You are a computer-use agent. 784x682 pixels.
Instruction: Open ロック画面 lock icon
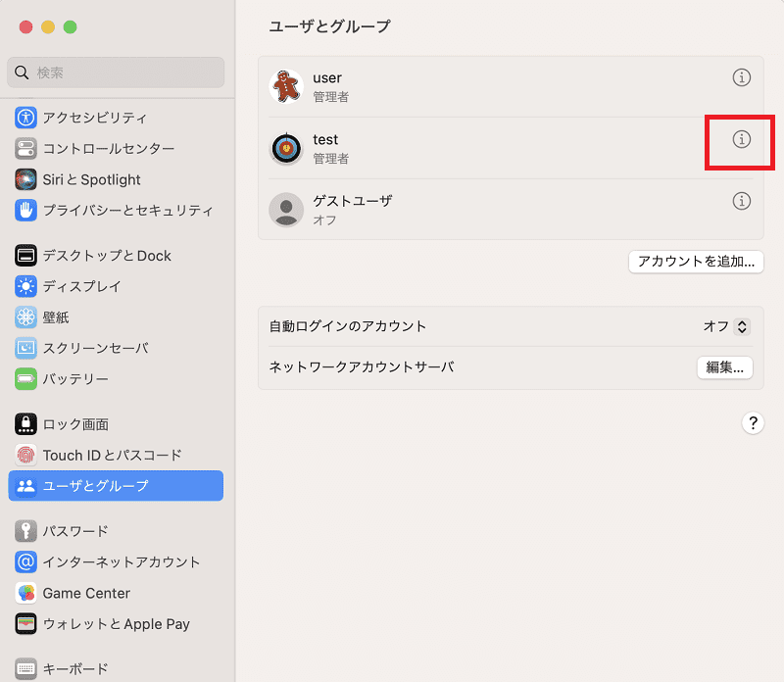(x=25, y=424)
